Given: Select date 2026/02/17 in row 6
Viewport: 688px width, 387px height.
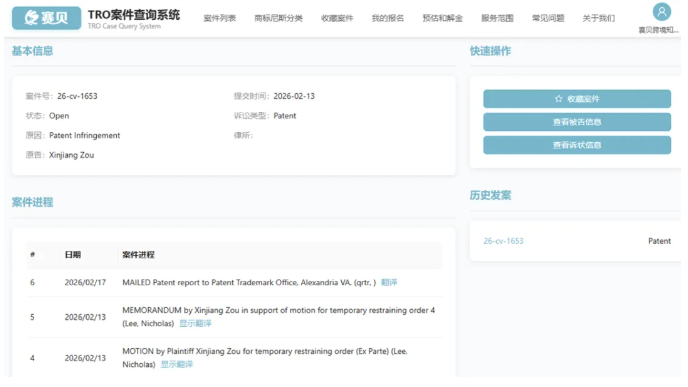Looking at the screenshot, I should pyautogui.click(x=85, y=283).
